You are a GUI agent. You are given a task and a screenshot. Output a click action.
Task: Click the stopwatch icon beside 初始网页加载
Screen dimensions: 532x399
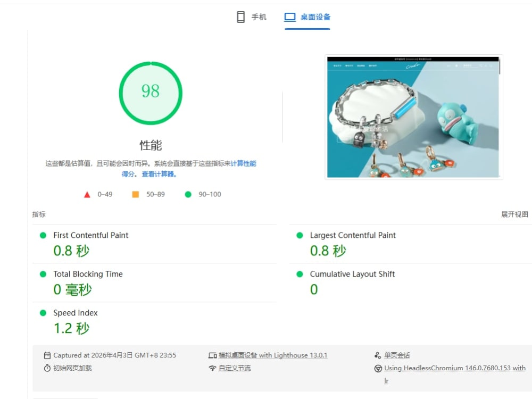pos(47,368)
